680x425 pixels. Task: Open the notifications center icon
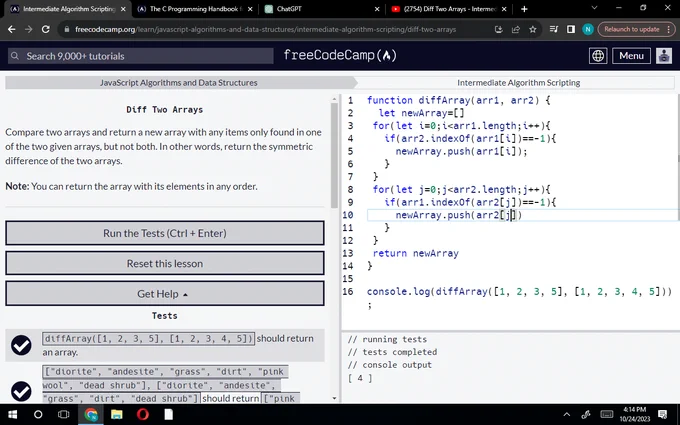tap(663, 415)
